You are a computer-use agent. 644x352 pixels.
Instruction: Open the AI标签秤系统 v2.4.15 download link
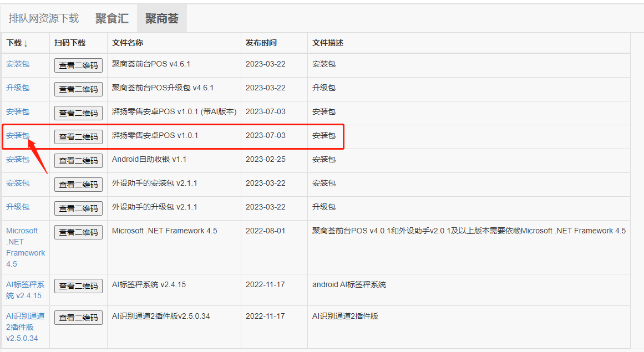pyautogui.click(x=25, y=290)
